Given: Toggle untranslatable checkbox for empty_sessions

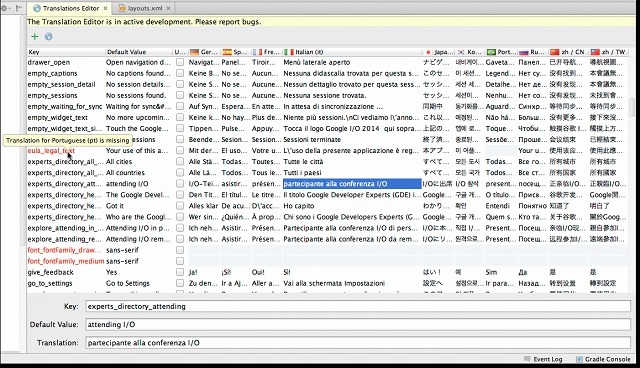Looking at the screenshot, I should [180, 95].
